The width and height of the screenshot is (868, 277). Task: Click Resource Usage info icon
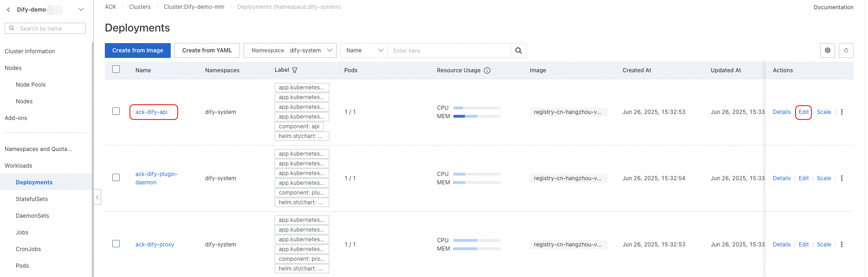pyautogui.click(x=487, y=70)
